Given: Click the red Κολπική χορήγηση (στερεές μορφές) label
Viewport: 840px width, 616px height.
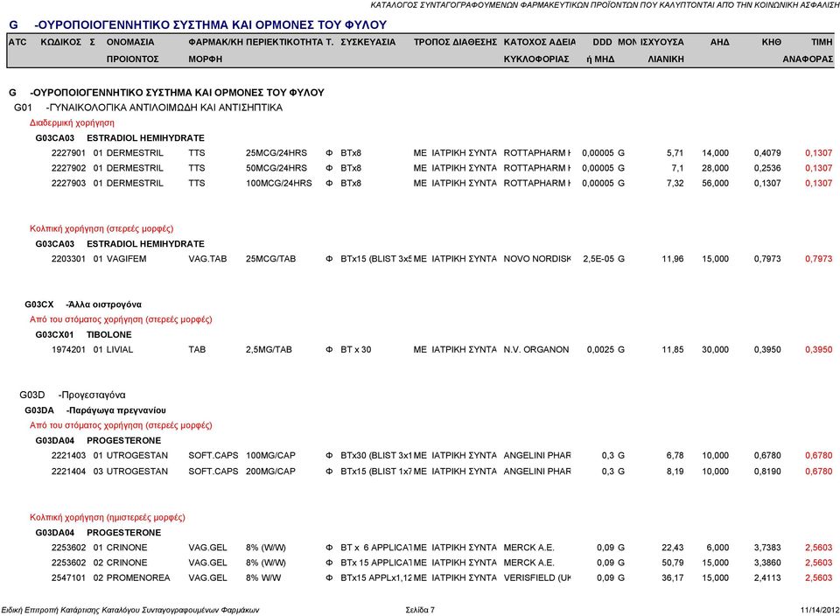Looking at the screenshot, I should [101, 228].
